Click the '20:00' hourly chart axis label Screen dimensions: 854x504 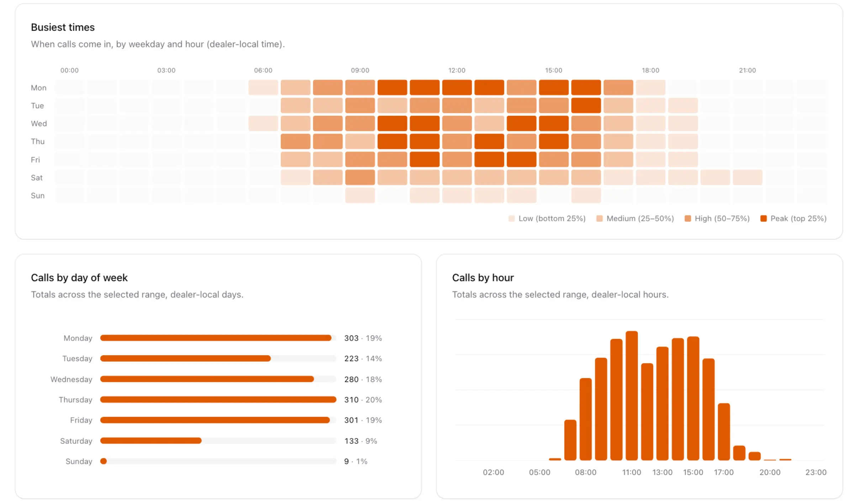pyautogui.click(x=770, y=472)
